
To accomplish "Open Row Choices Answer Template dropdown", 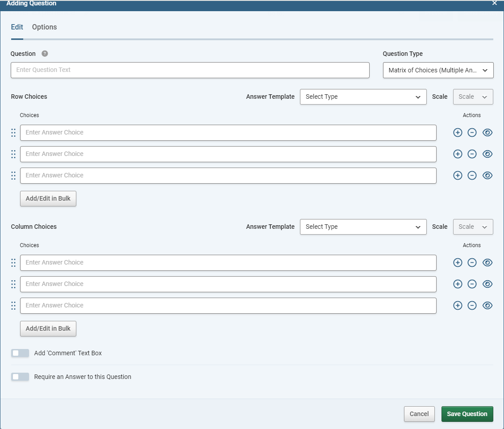I will click(x=363, y=97).
